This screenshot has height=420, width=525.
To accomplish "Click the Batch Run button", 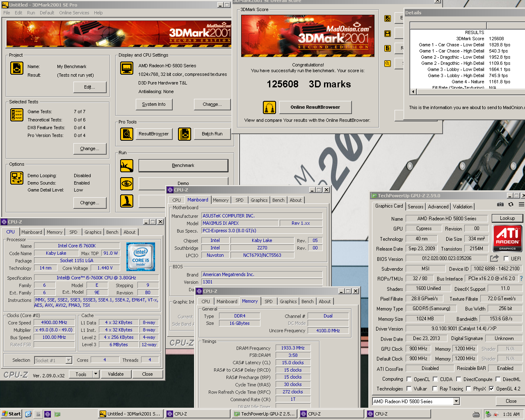I will coord(212,134).
